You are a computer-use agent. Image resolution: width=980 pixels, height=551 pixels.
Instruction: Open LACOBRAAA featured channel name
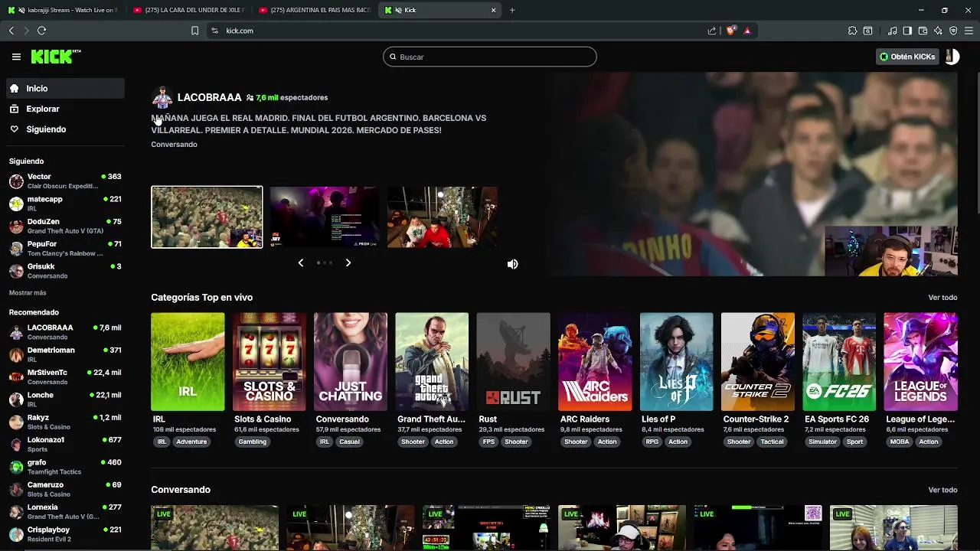(209, 97)
